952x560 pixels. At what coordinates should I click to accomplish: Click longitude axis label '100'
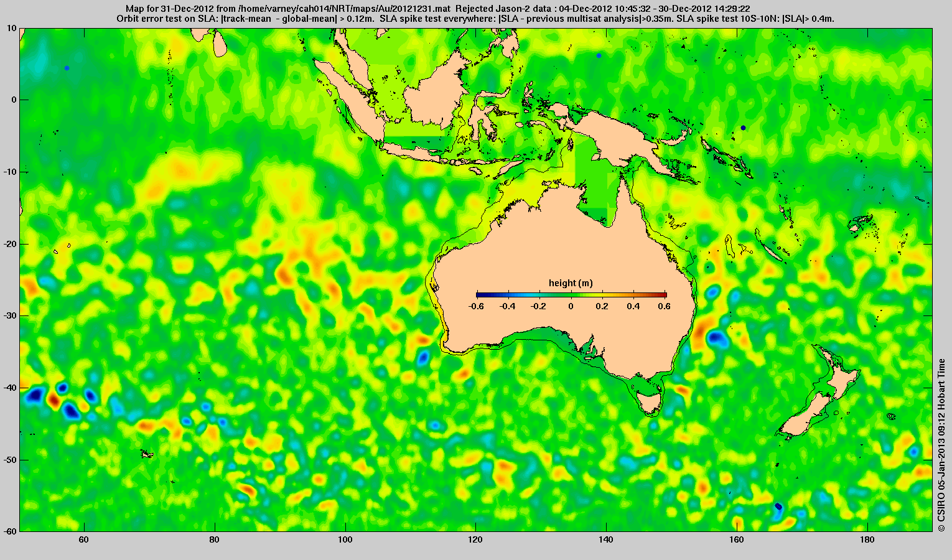pos(345,539)
